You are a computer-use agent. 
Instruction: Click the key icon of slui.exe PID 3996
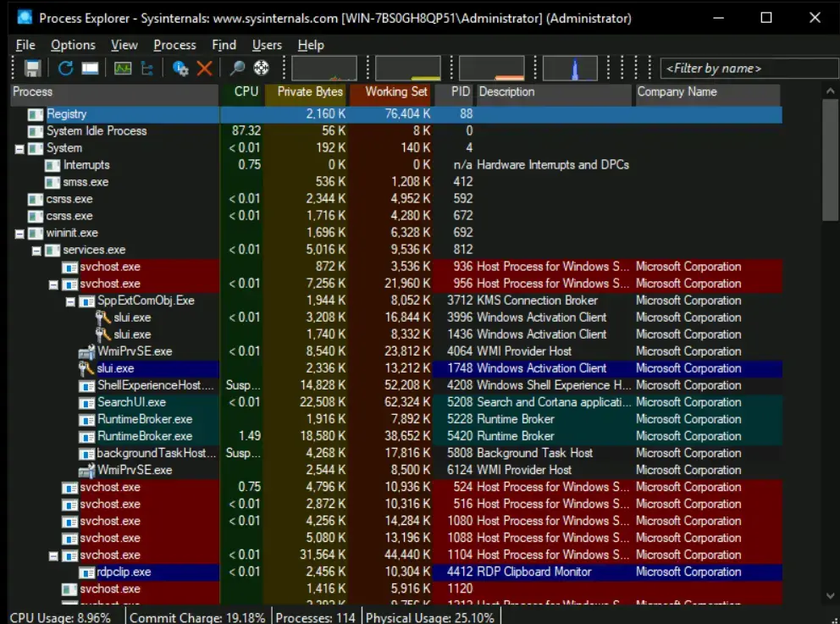(x=102, y=318)
